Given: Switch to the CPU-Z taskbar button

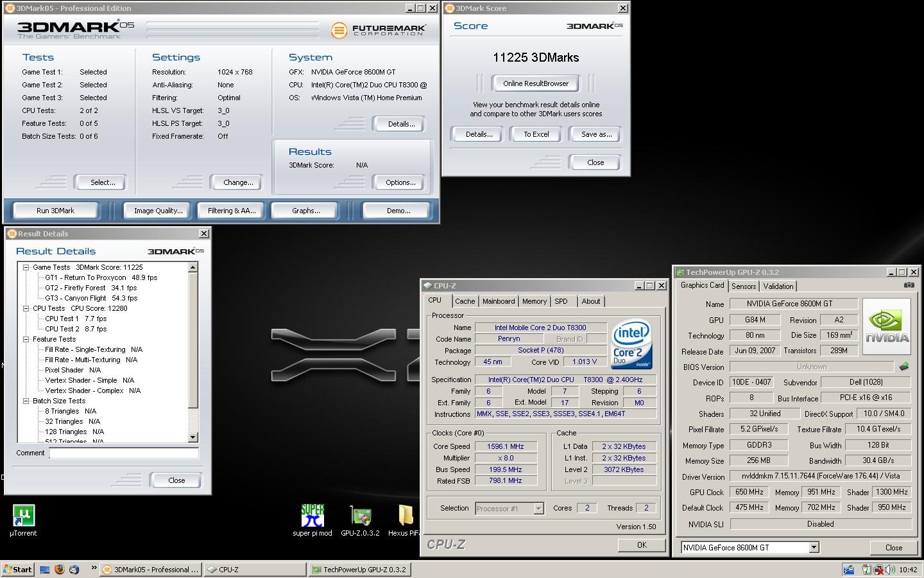Looking at the screenshot, I should (x=255, y=569).
